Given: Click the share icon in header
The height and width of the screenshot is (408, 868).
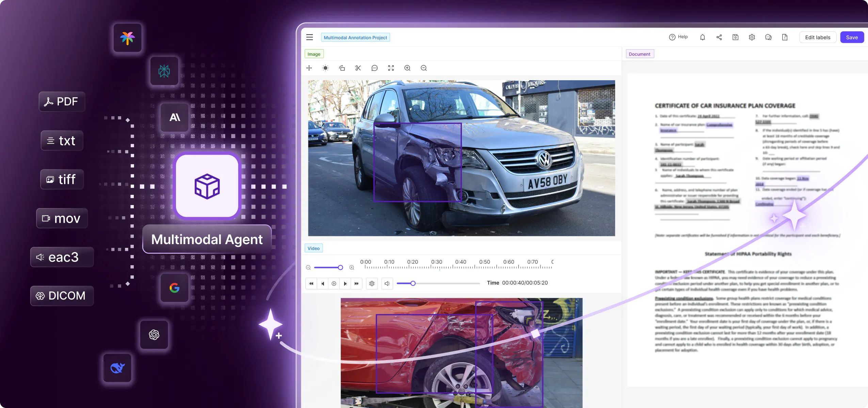Looking at the screenshot, I should point(719,37).
